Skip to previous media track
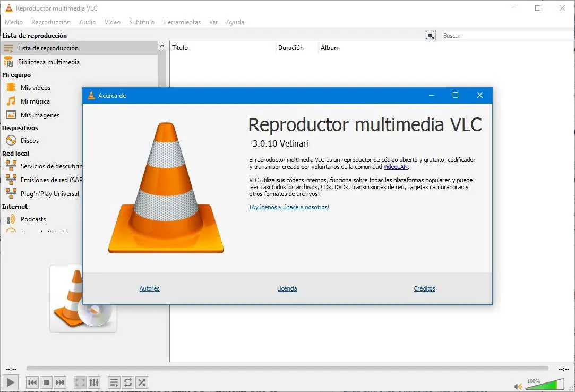This screenshot has width=575, height=392. coord(32,382)
